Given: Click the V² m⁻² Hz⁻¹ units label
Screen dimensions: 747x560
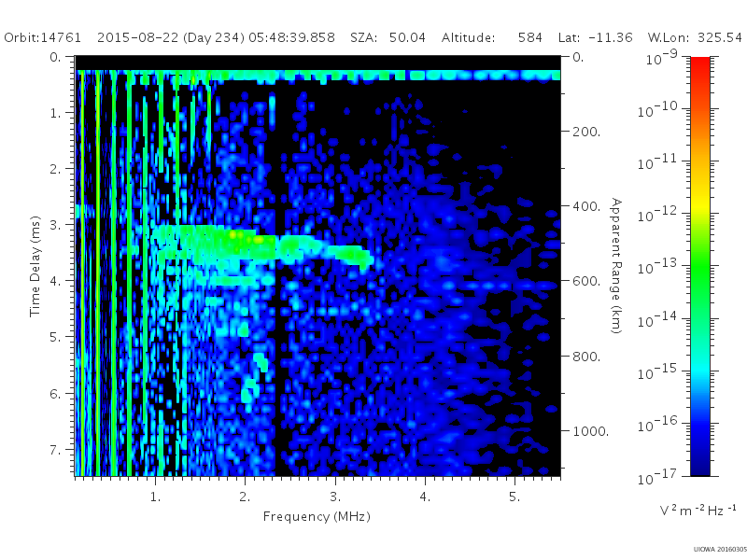Looking at the screenshot, I should 698,510.
